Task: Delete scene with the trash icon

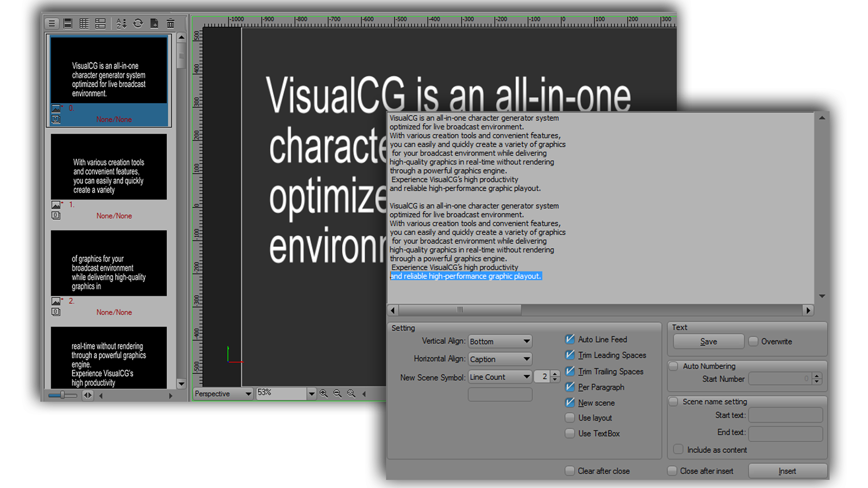Action: tap(170, 23)
